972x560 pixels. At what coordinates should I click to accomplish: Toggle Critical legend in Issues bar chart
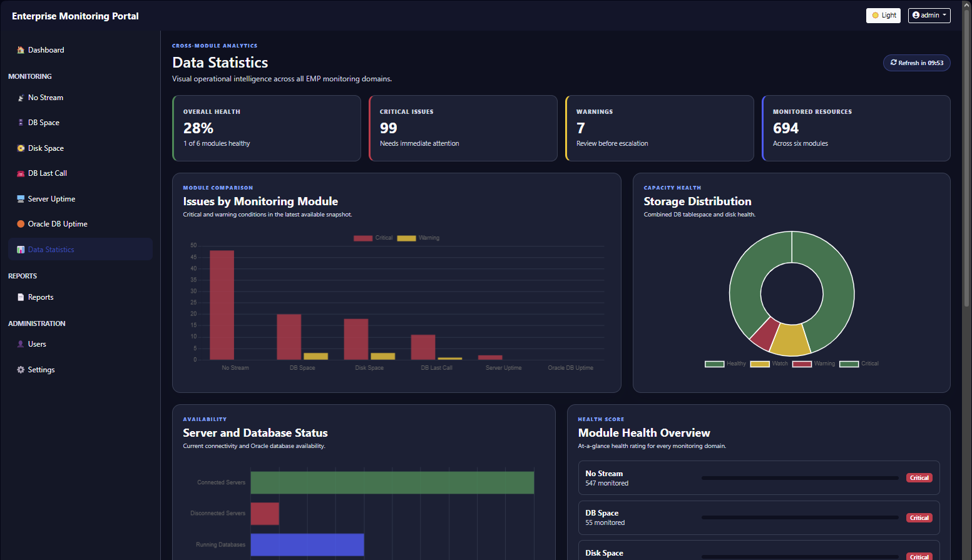click(x=373, y=238)
